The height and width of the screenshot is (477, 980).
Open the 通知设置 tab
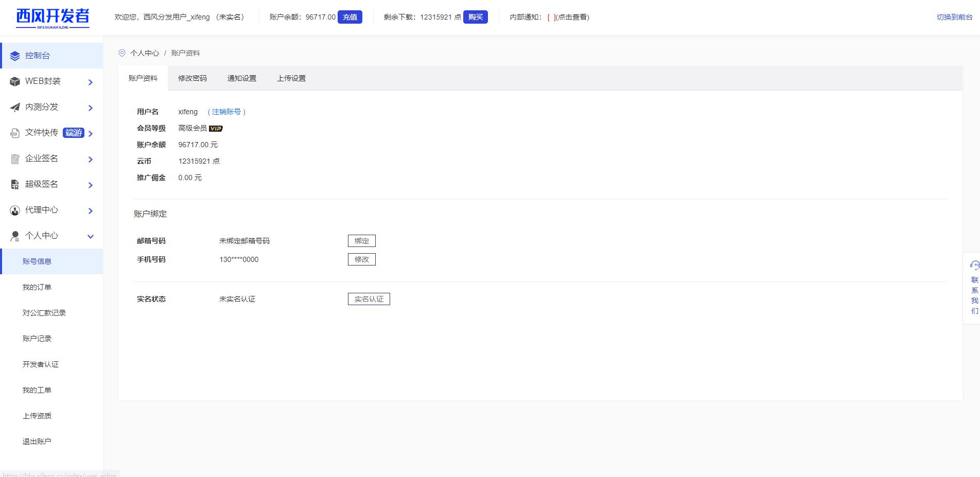[241, 78]
